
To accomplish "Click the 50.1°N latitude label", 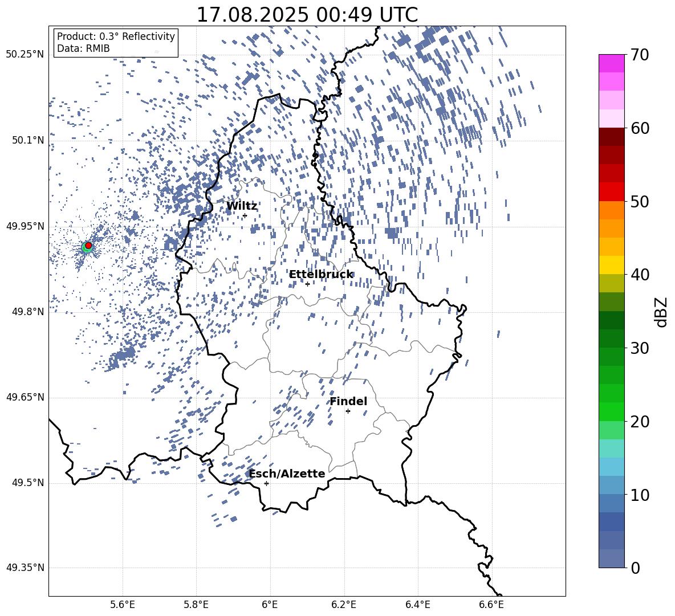I will point(27,141).
